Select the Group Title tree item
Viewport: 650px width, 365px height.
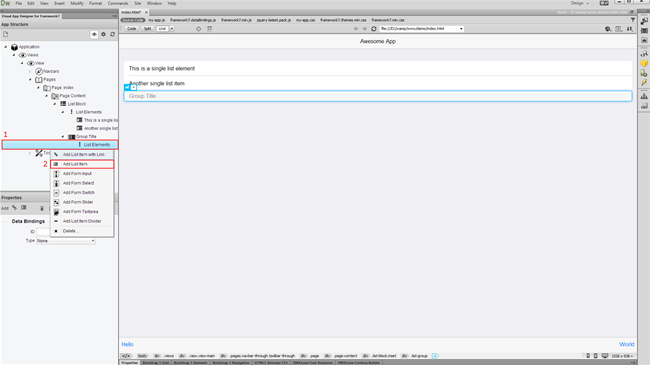pos(86,136)
